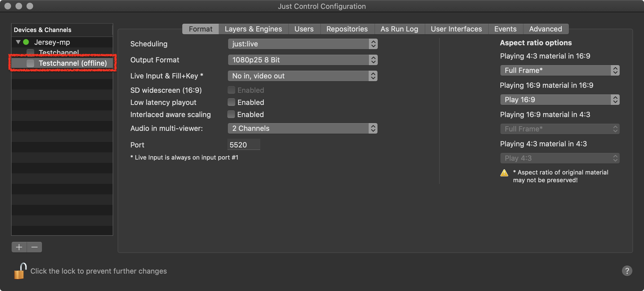644x291 pixels.
Task: Open the Output Format dropdown
Action: click(x=303, y=60)
